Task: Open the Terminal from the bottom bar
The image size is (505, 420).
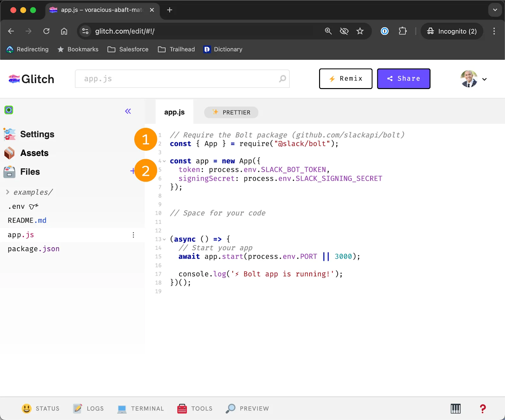Action: (x=140, y=408)
